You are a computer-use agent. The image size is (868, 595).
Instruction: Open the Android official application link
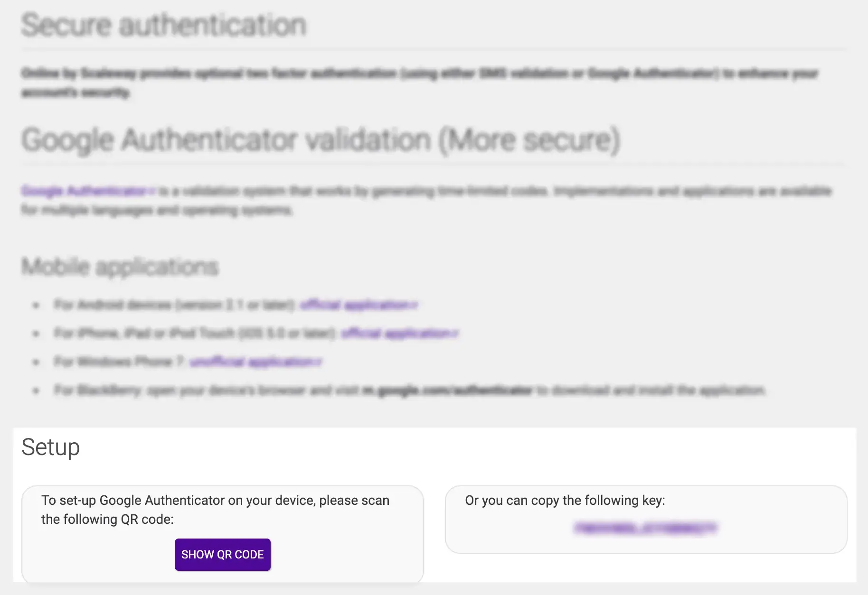click(x=354, y=305)
